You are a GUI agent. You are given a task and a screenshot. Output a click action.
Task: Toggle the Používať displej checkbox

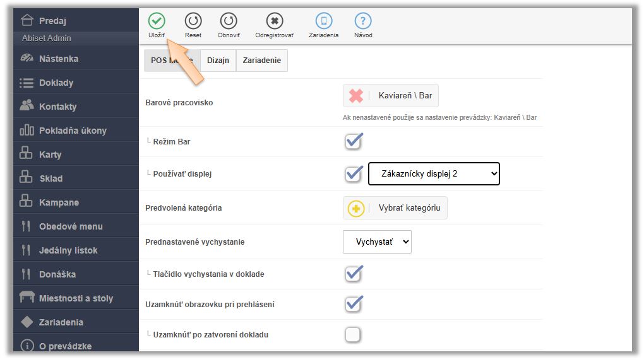click(354, 173)
